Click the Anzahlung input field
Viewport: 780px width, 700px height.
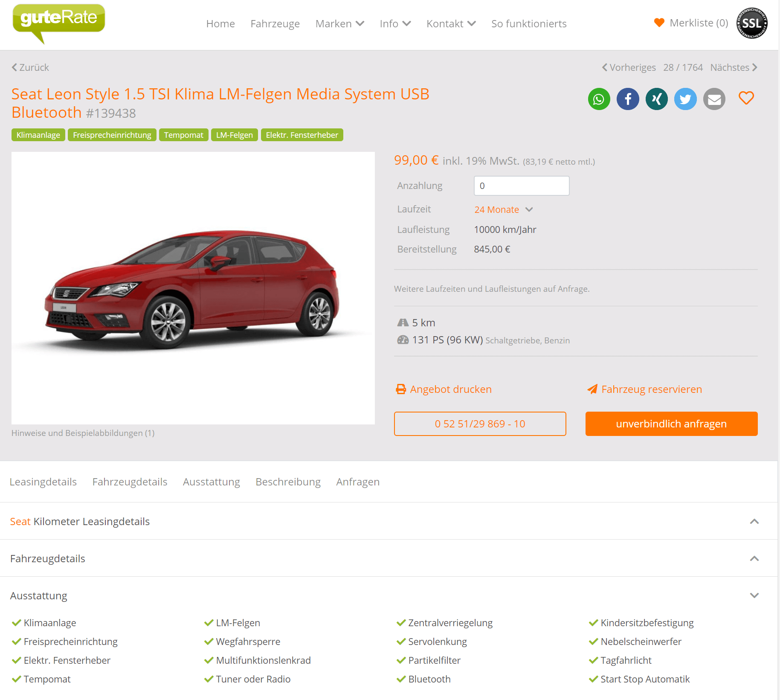click(x=522, y=186)
